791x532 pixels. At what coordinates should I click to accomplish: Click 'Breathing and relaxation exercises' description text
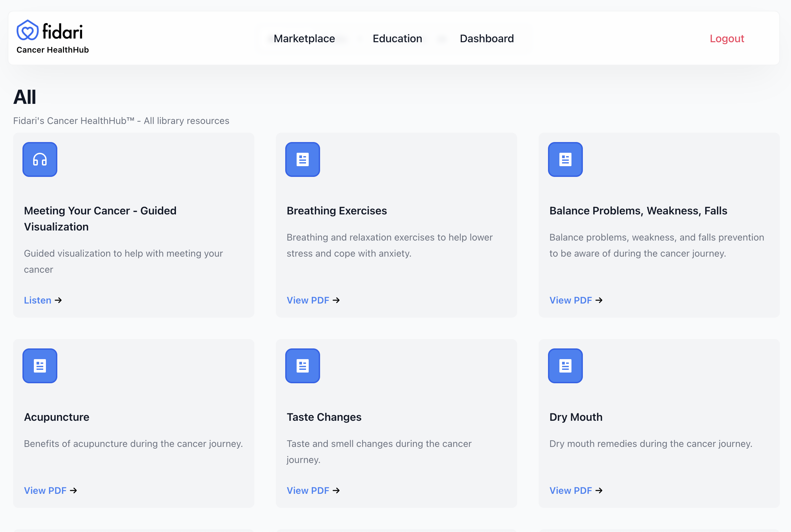389,245
